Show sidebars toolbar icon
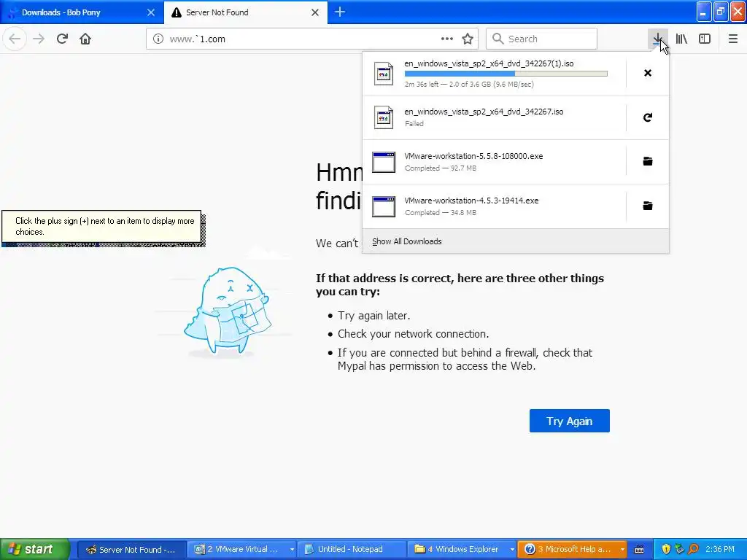 pyautogui.click(x=705, y=39)
